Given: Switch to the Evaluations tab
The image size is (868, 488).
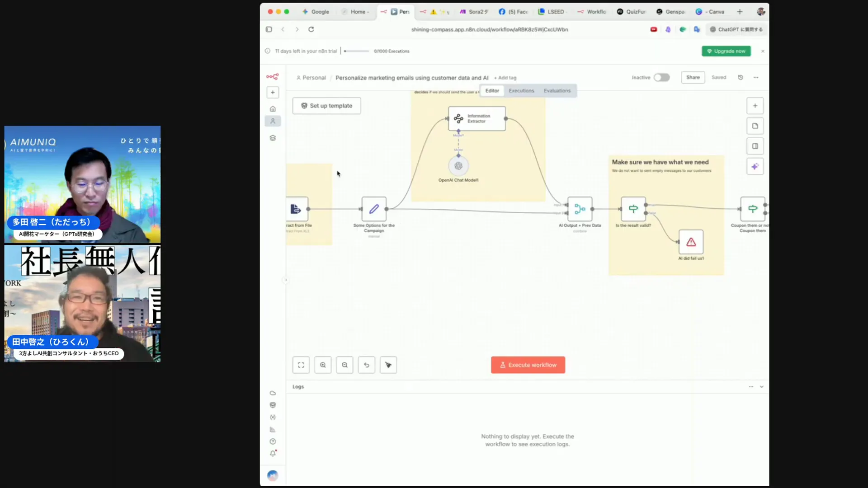Looking at the screenshot, I should tap(557, 90).
